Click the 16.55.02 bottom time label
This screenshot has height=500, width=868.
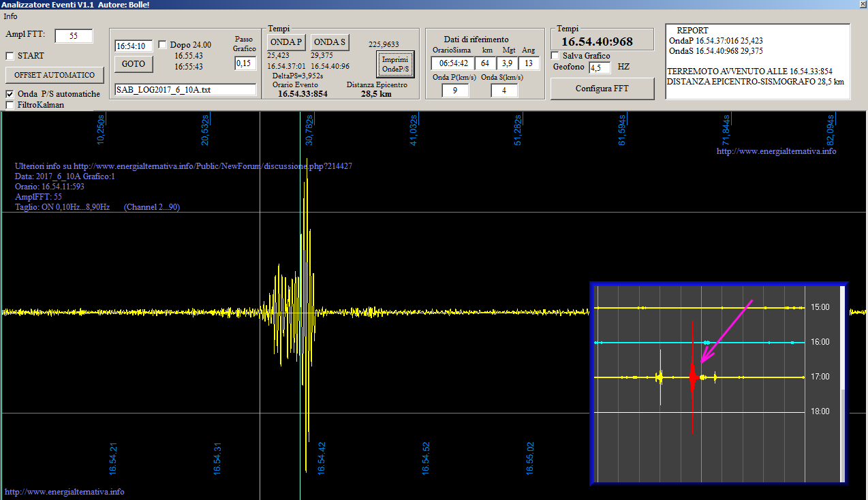(x=530, y=458)
